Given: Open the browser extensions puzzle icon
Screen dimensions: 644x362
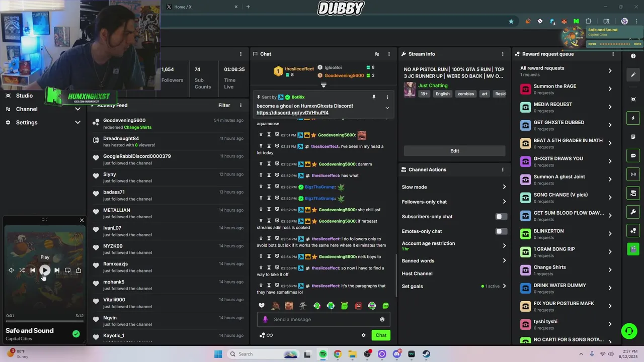Looking at the screenshot, I should [x=589, y=21].
